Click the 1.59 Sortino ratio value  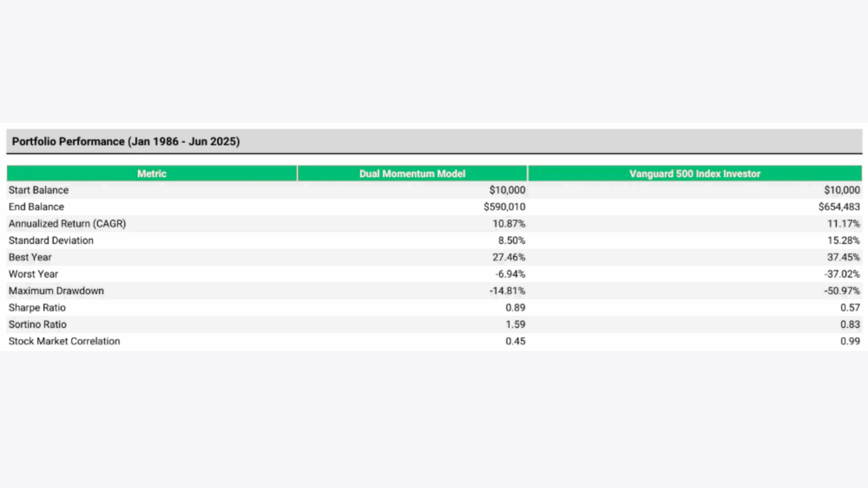[515, 324]
